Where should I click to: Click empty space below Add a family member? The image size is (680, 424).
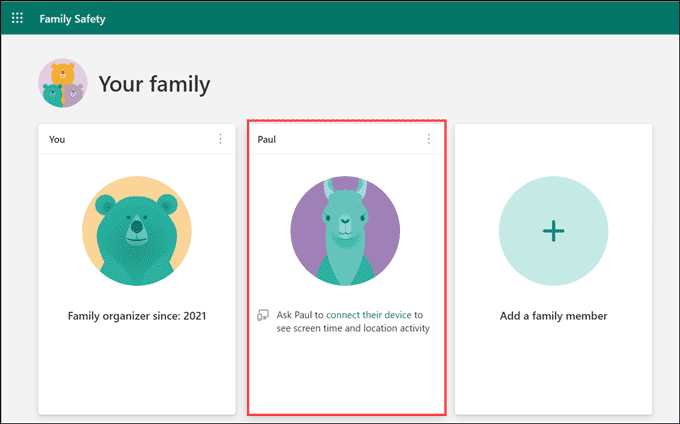point(553,370)
